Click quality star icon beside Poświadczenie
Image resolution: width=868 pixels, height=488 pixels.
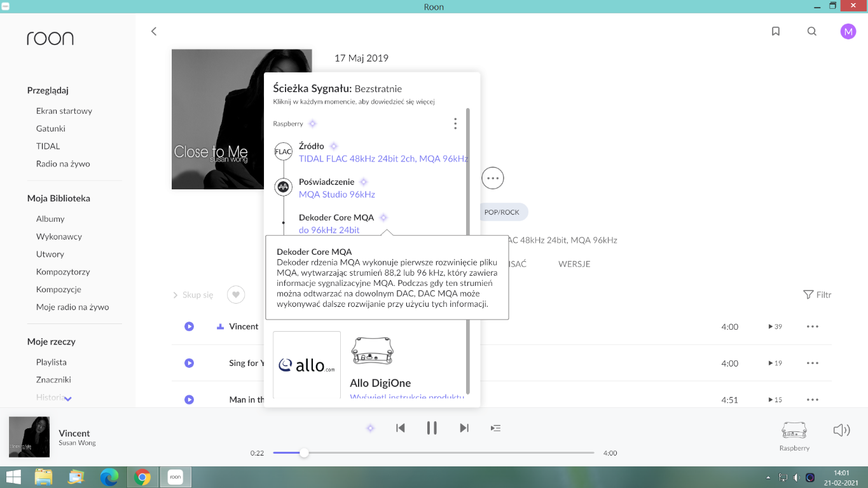tap(364, 182)
